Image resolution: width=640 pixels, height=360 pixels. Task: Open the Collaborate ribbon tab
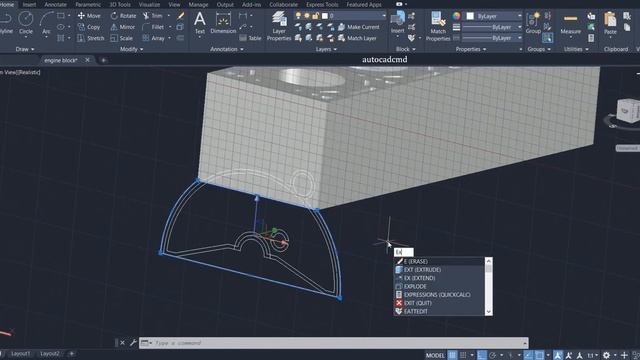tap(283, 4)
